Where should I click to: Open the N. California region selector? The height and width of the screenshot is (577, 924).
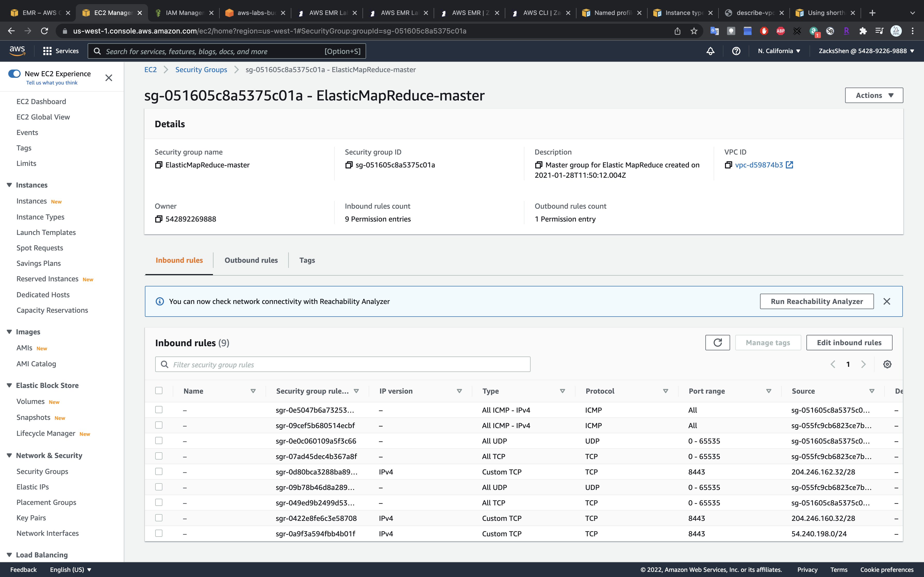pyautogui.click(x=779, y=51)
